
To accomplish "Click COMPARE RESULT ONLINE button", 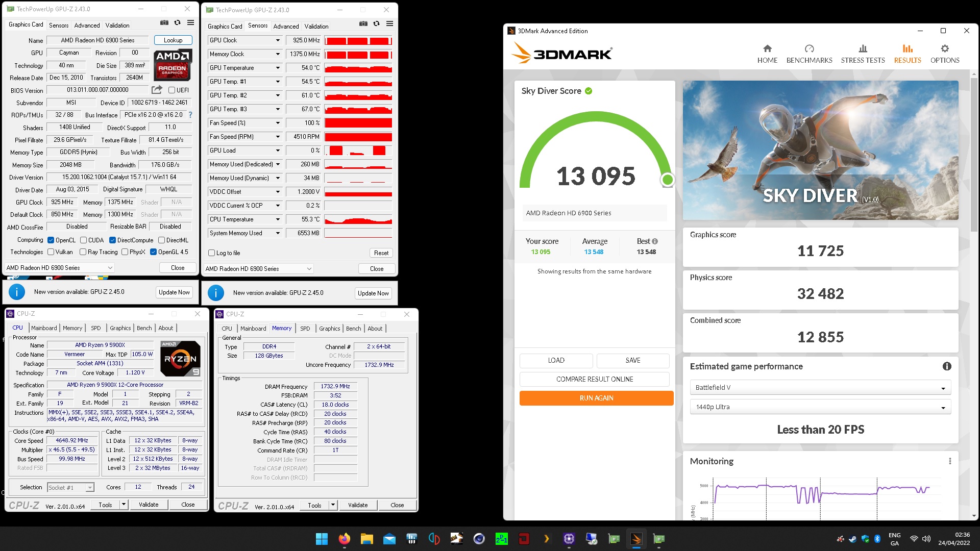I will pyautogui.click(x=595, y=379).
